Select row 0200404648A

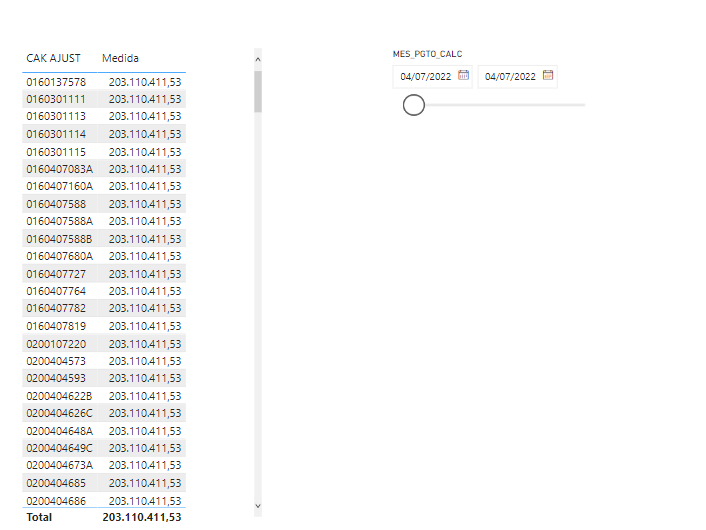coord(104,431)
